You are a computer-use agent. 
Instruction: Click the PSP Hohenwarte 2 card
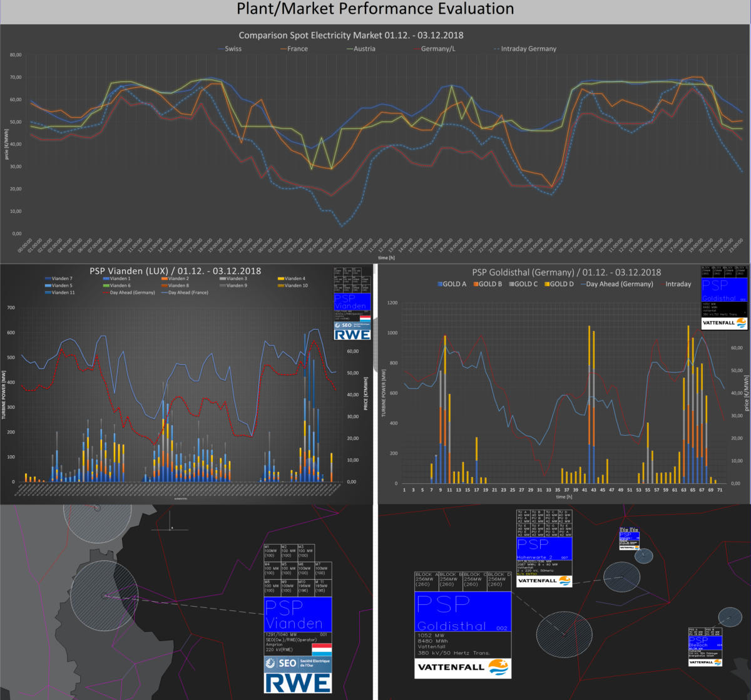pos(544,548)
